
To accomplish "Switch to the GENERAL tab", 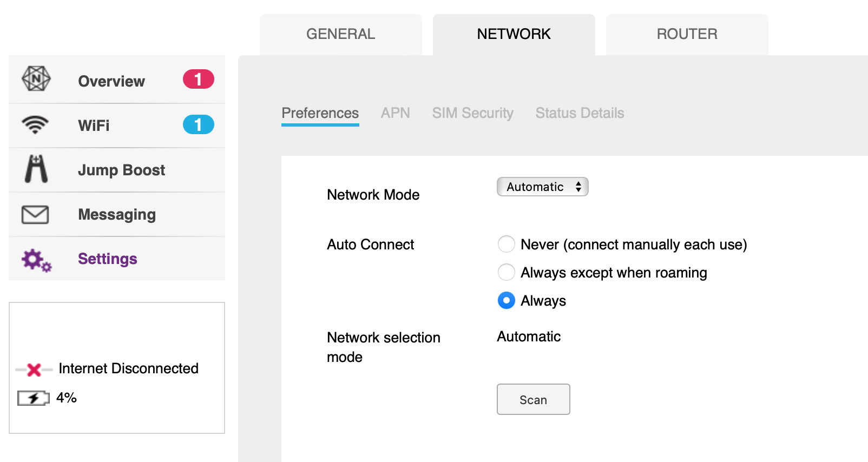I will point(341,35).
